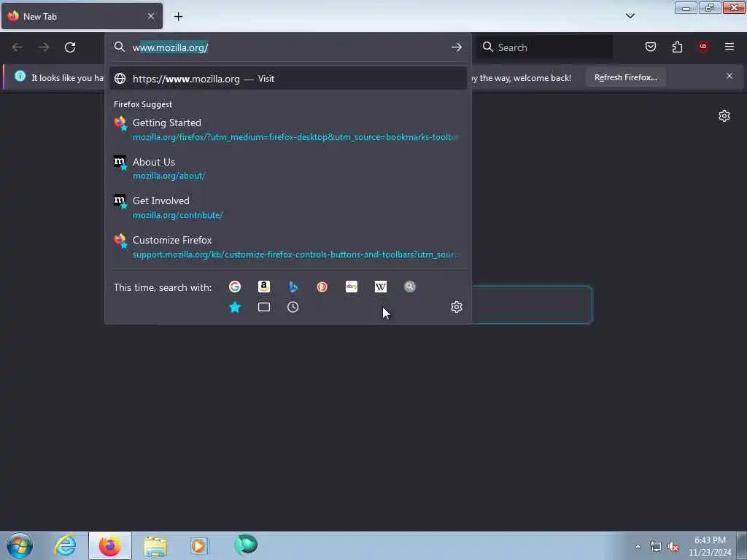Select the New Tab tab

pos(82,16)
